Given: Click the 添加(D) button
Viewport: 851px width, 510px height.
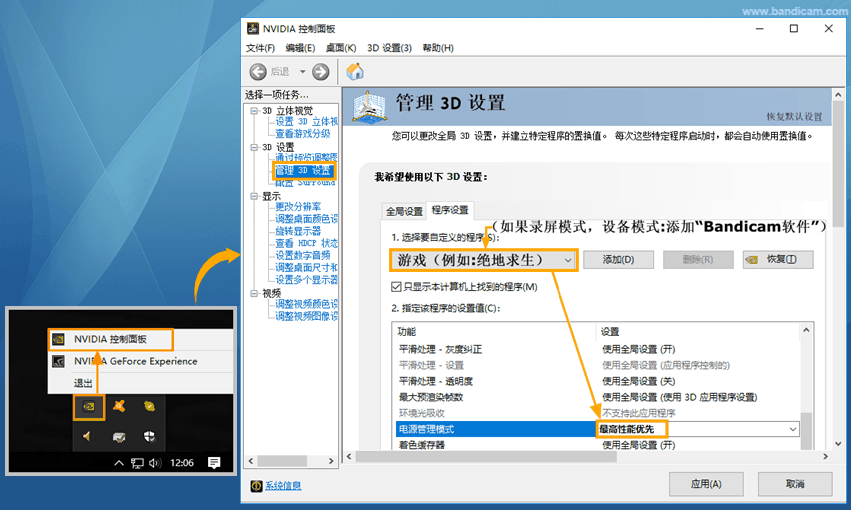Looking at the screenshot, I should point(618,259).
